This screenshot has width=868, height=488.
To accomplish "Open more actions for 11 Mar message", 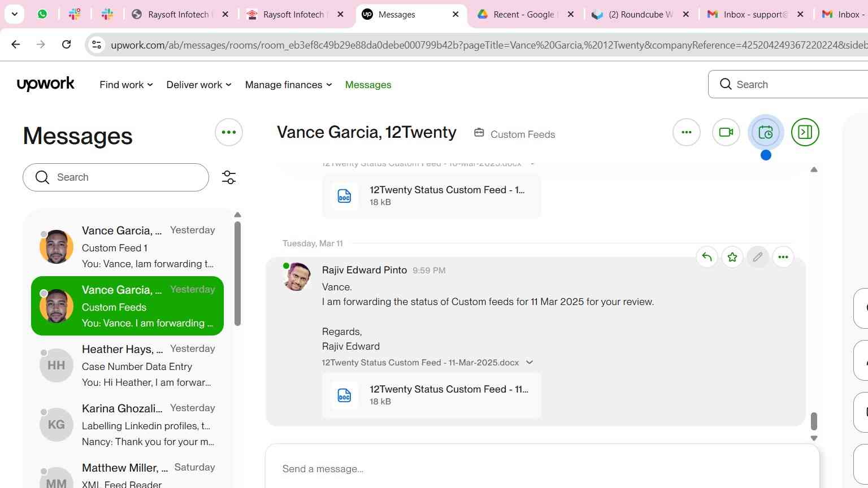I will pyautogui.click(x=783, y=257).
